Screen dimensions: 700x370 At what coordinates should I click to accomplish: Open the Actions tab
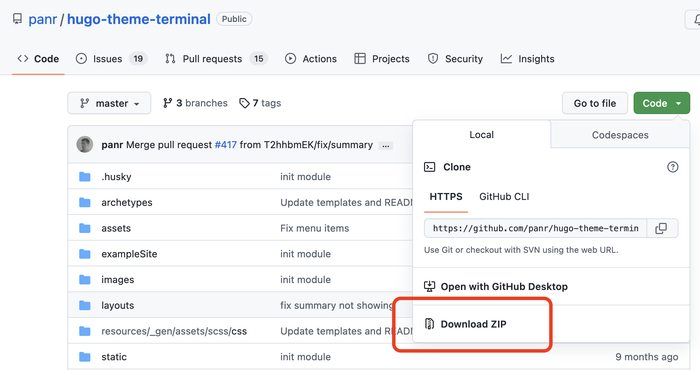click(311, 59)
